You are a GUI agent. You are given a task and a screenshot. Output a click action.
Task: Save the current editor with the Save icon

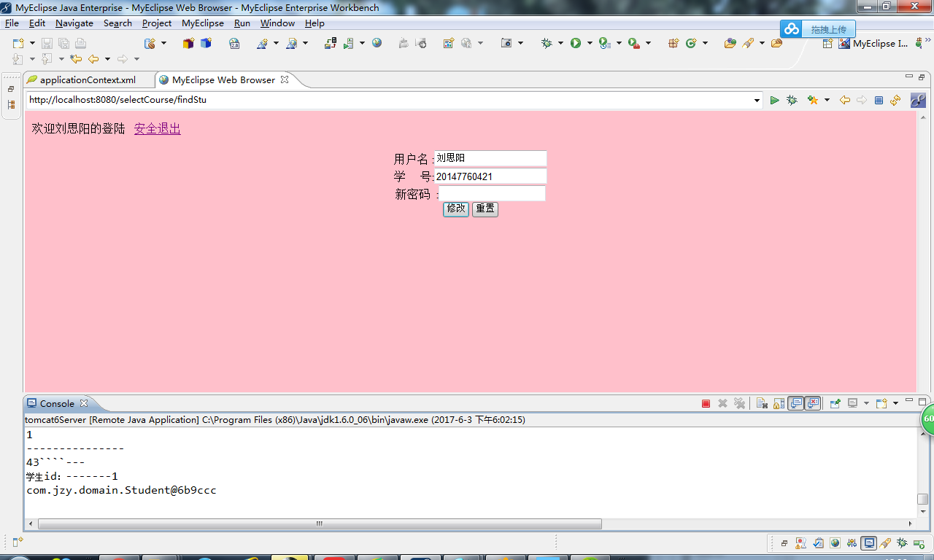coord(45,42)
